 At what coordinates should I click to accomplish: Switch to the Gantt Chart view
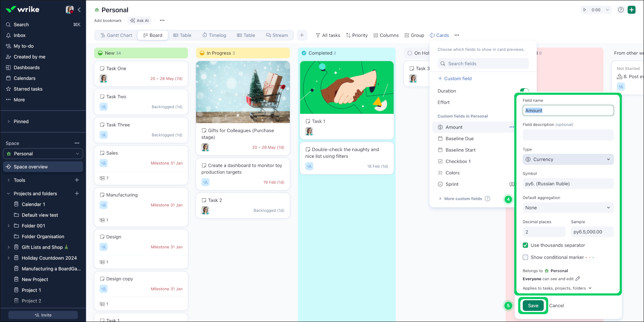coord(116,35)
